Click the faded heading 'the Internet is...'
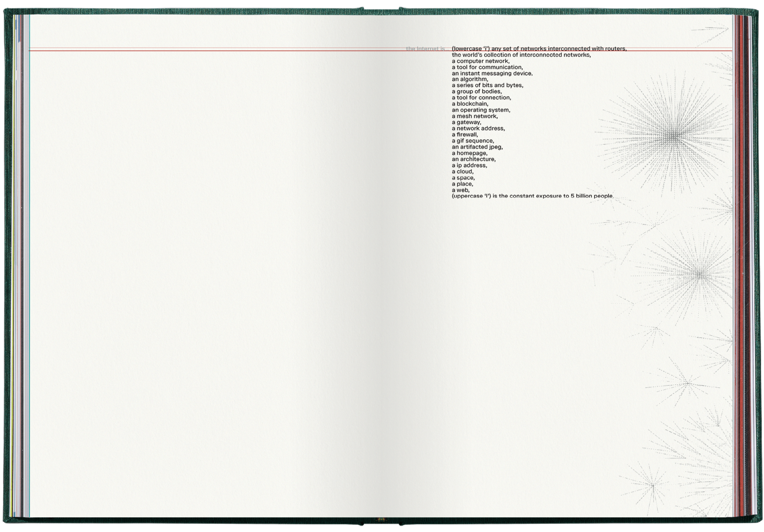 point(427,49)
